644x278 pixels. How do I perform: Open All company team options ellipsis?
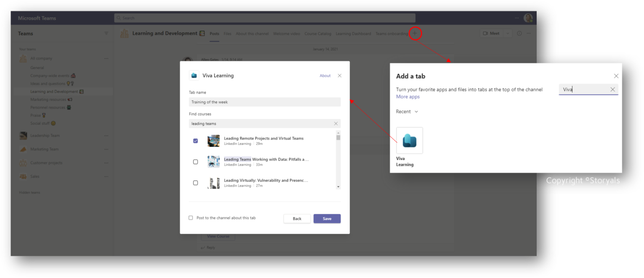106,58
